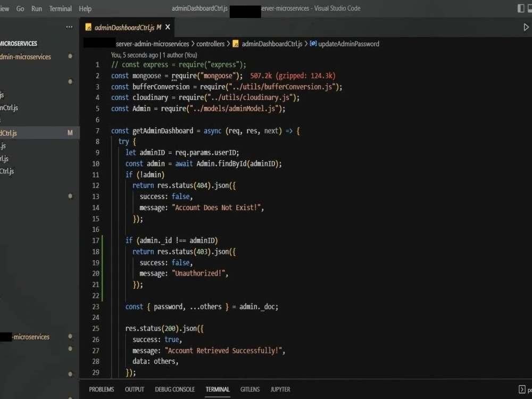The width and height of the screenshot is (532, 399).
Task: Open the Terminal menu
Action: [x=61, y=9]
